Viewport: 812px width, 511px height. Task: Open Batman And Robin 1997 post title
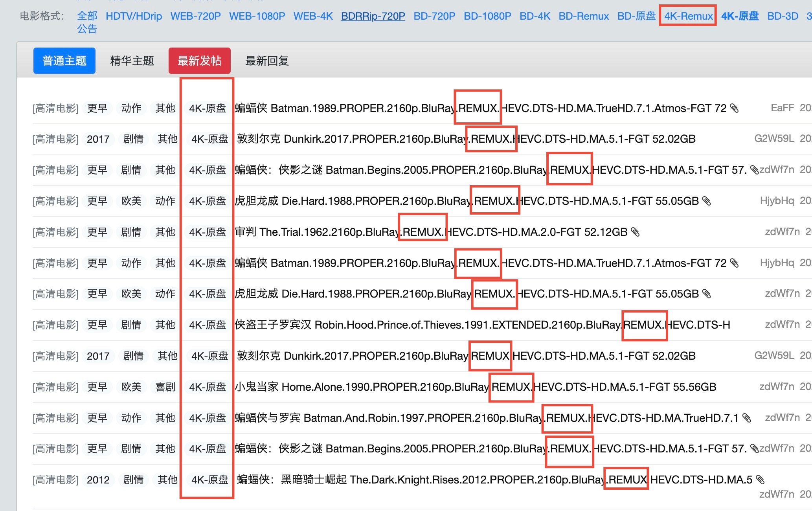[487, 418]
